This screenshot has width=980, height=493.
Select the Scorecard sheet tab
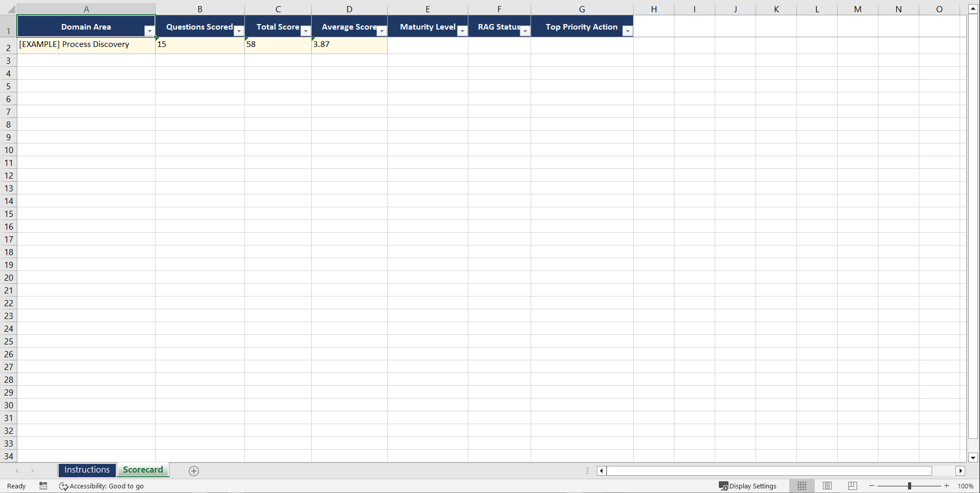(143, 470)
